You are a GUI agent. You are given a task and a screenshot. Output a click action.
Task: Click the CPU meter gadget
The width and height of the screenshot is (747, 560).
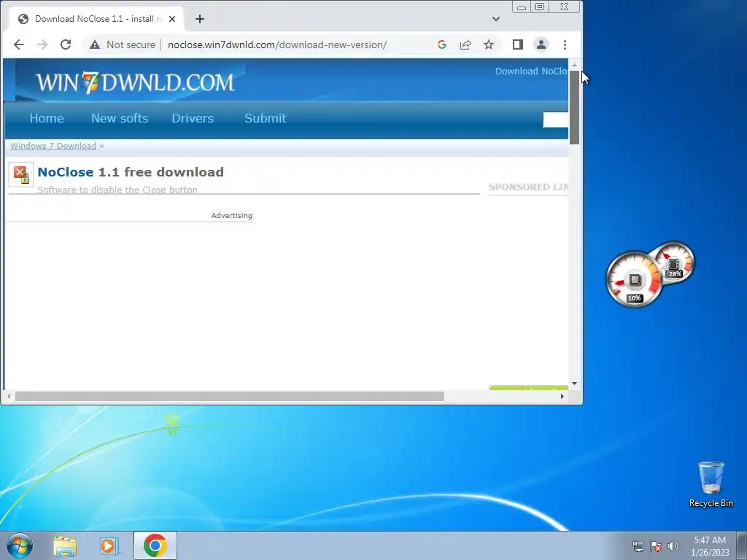(635, 279)
